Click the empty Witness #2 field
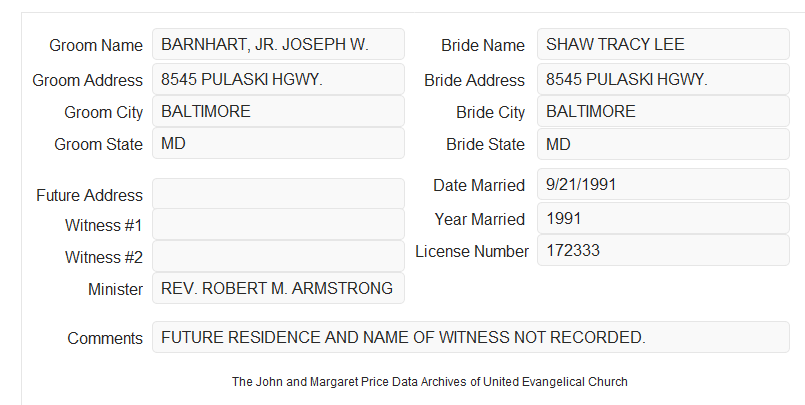The width and height of the screenshot is (805, 405). [278, 256]
